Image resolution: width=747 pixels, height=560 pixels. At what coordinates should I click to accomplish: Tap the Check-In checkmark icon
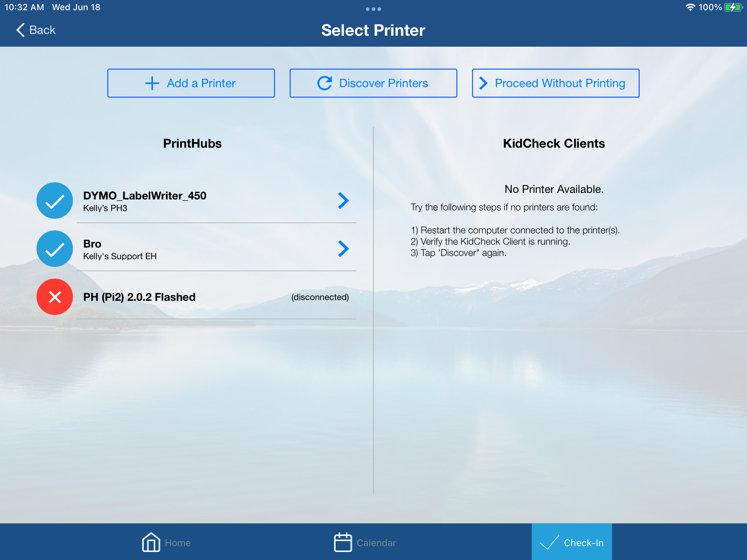point(549,542)
